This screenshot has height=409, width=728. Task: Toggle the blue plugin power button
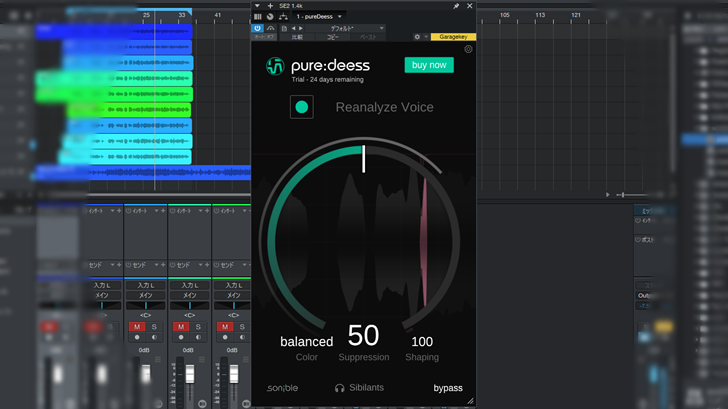click(257, 28)
